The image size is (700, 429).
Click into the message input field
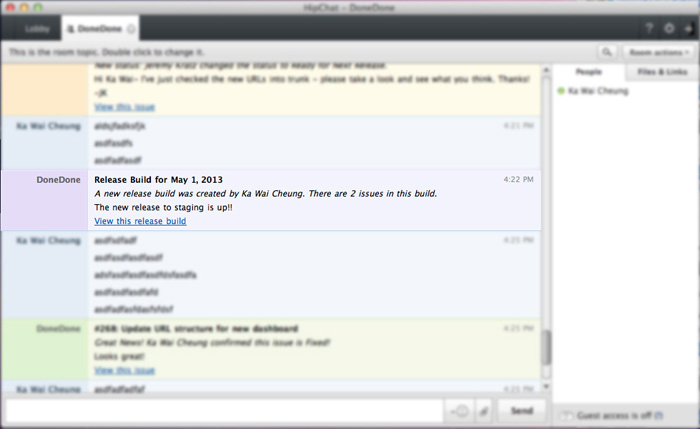224,411
